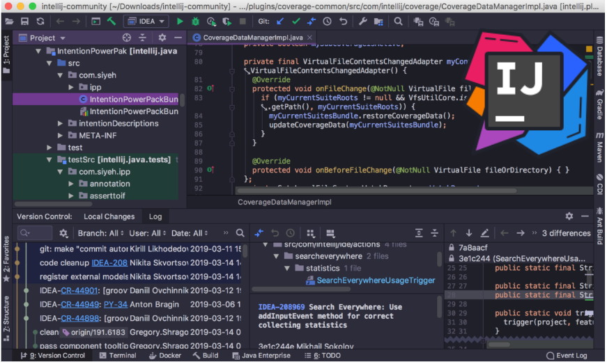The image size is (607, 364).
Task: Open the Docker tool window tab
Action: [x=165, y=356]
